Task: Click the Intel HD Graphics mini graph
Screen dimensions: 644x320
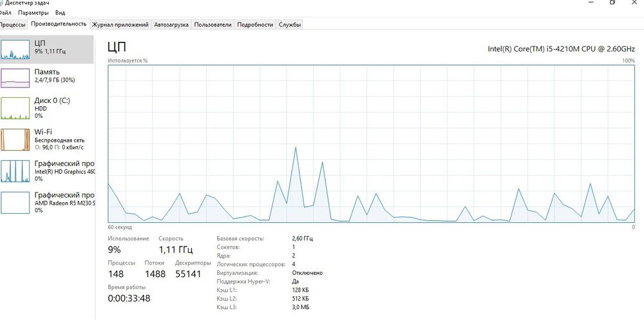Action: point(15,171)
